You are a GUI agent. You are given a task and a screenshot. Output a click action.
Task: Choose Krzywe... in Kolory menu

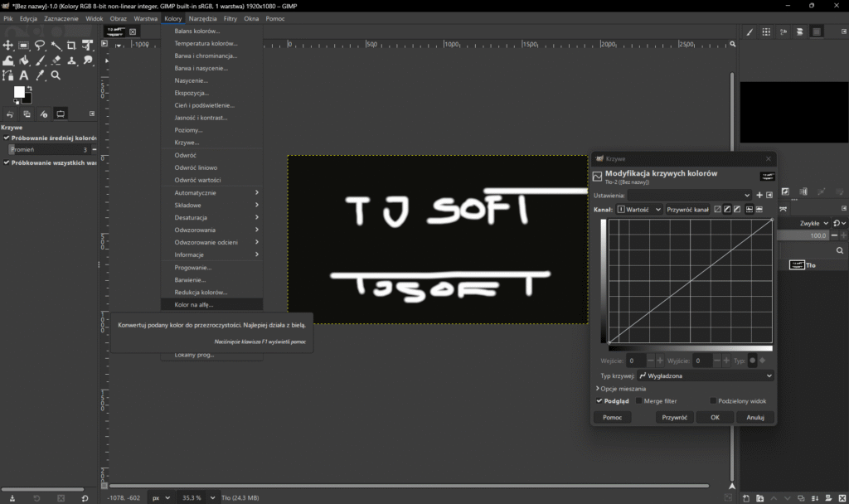[x=211, y=143]
